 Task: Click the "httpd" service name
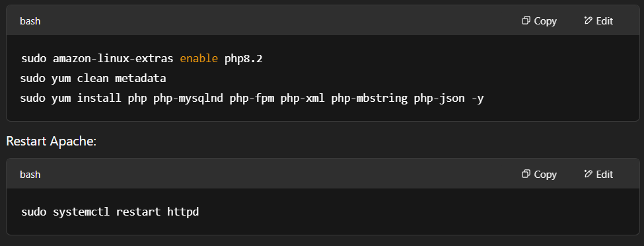(x=183, y=212)
